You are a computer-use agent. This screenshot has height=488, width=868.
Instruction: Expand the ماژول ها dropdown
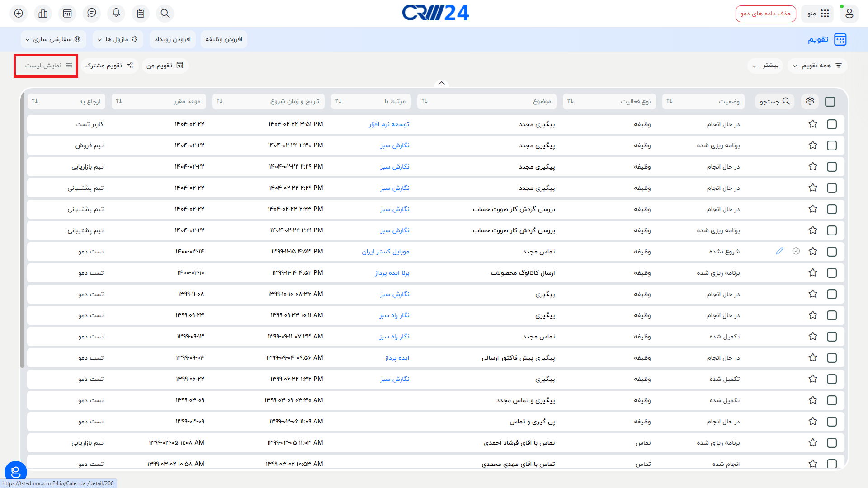coord(117,39)
